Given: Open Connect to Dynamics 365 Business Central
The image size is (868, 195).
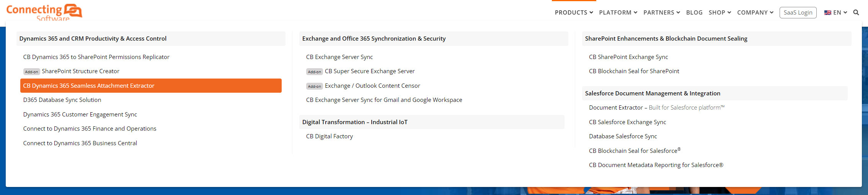Looking at the screenshot, I should tap(80, 143).
